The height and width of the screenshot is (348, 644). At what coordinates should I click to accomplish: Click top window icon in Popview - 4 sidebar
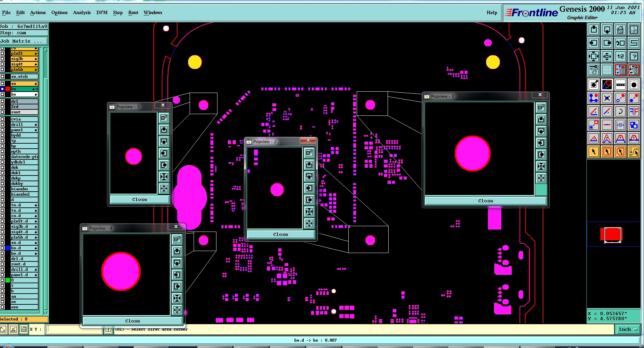(x=177, y=239)
